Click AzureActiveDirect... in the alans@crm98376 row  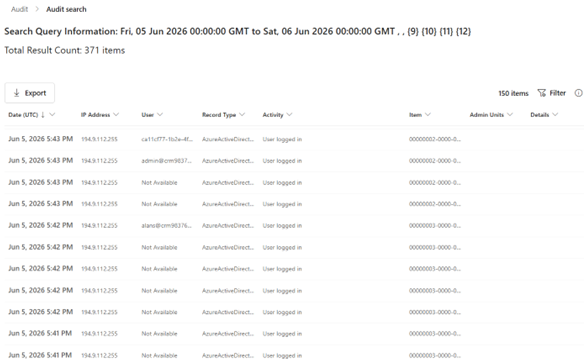tap(228, 226)
